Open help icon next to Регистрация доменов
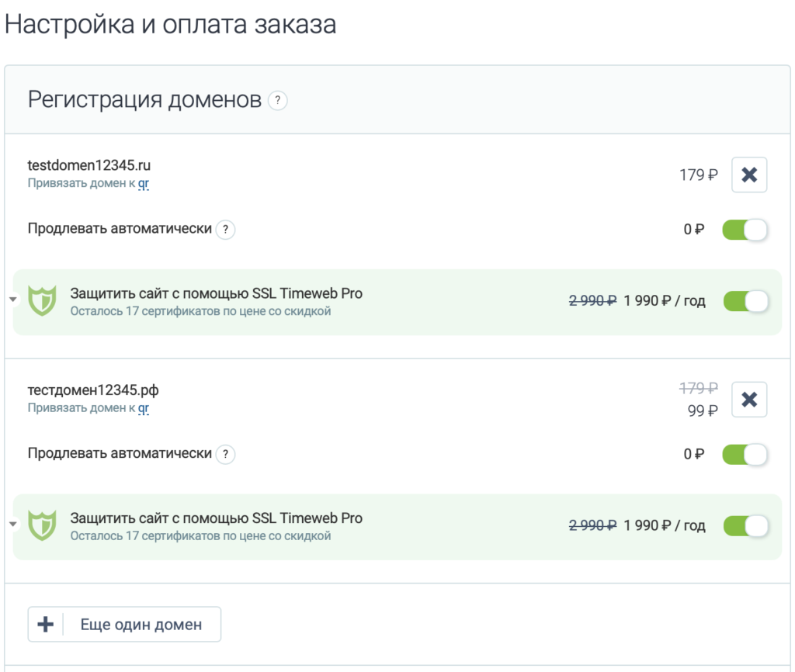The image size is (795, 672). pyautogui.click(x=277, y=100)
